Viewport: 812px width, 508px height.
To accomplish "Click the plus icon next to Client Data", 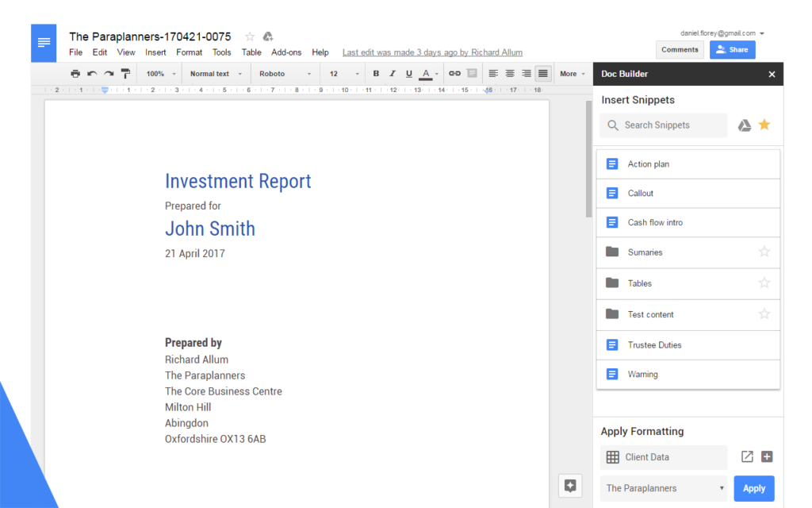I will point(766,456).
